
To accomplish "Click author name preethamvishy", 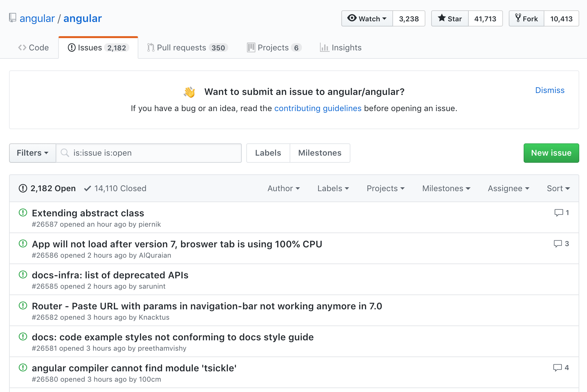I will (x=162, y=348).
